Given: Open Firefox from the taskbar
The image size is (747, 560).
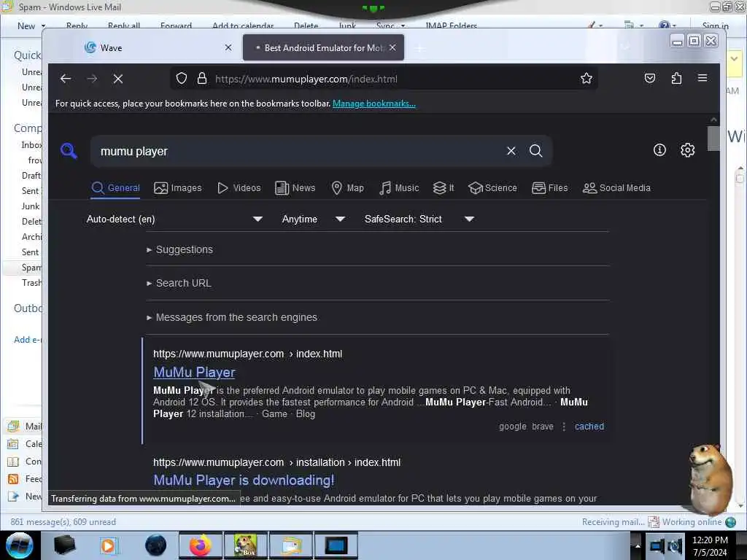Looking at the screenshot, I should [200, 545].
